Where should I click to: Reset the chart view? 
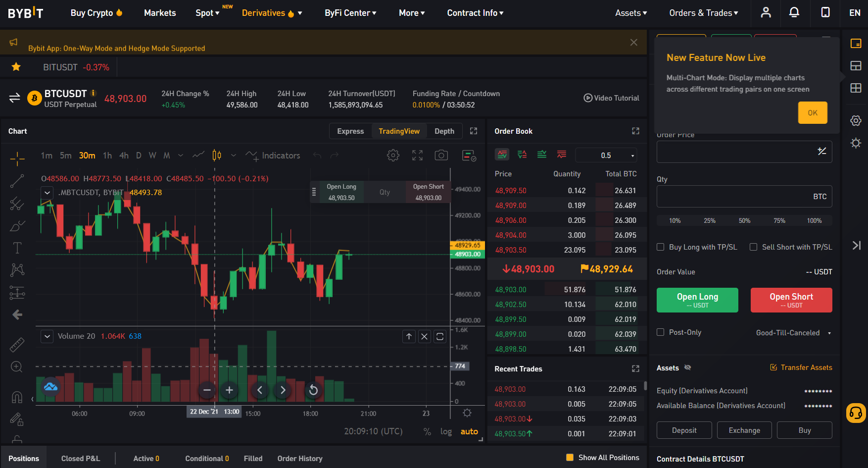click(x=313, y=390)
